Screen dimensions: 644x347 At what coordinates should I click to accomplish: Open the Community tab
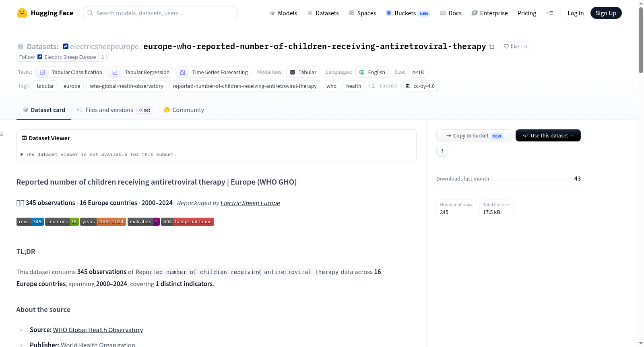coord(184,110)
